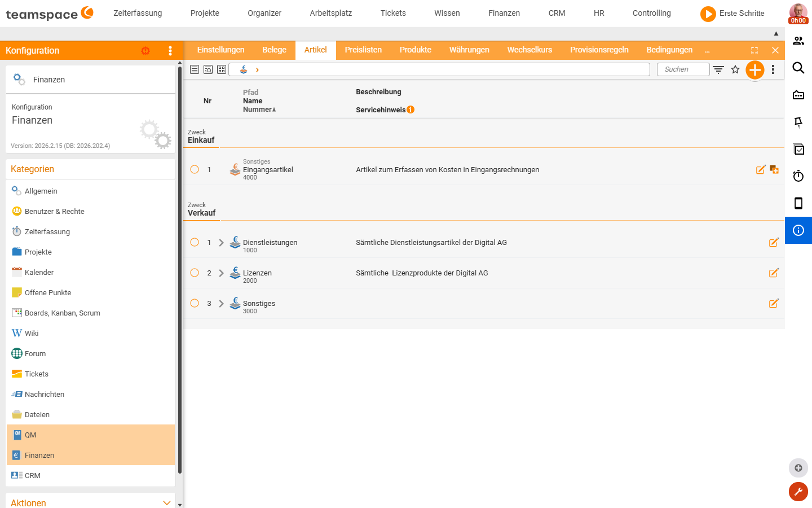Edit the Dienstleistungen row
Viewport: 812px width, 508px height.
774,242
